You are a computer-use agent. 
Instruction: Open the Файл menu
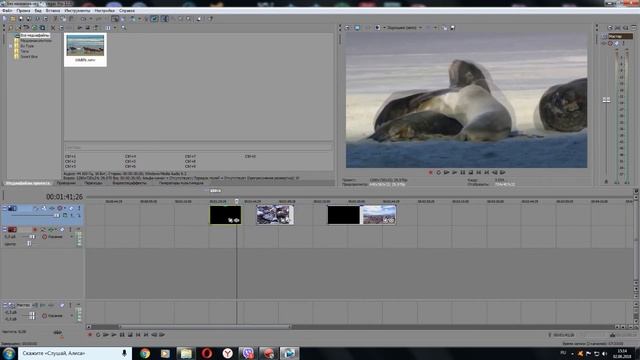[7, 11]
